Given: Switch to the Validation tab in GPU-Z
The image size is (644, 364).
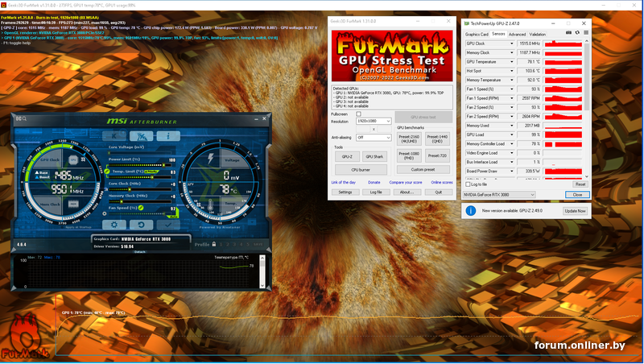Looking at the screenshot, I should click(x=537, y=35).
